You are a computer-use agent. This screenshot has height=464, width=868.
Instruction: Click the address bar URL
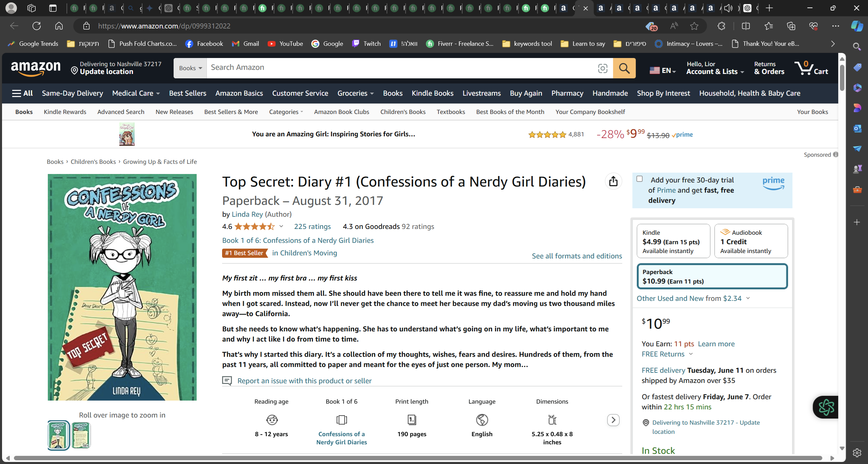164,26
